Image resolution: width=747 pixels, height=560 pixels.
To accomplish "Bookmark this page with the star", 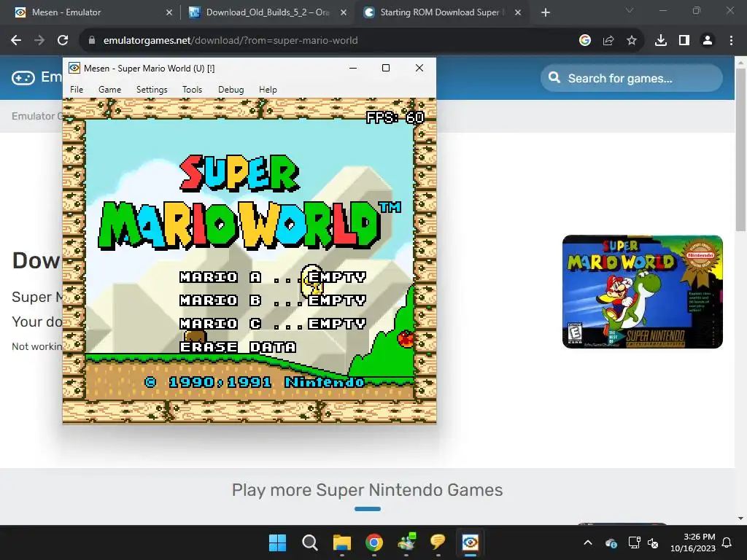I will tap(632, 41).
